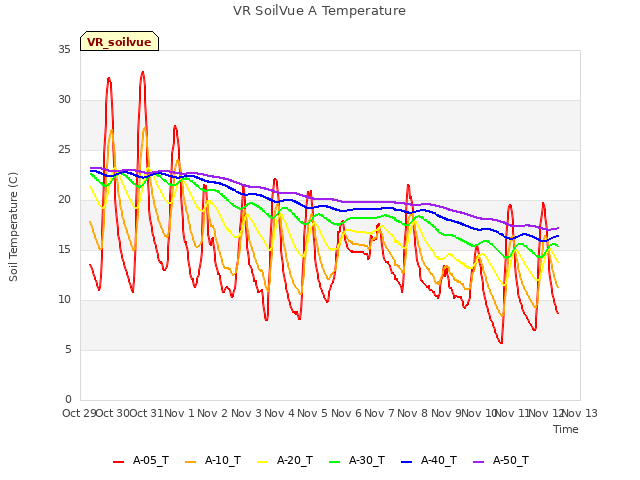Click the orange A-10_T legend color marker
The width and height of the screenshot is (640, 480).
point(191,462)
